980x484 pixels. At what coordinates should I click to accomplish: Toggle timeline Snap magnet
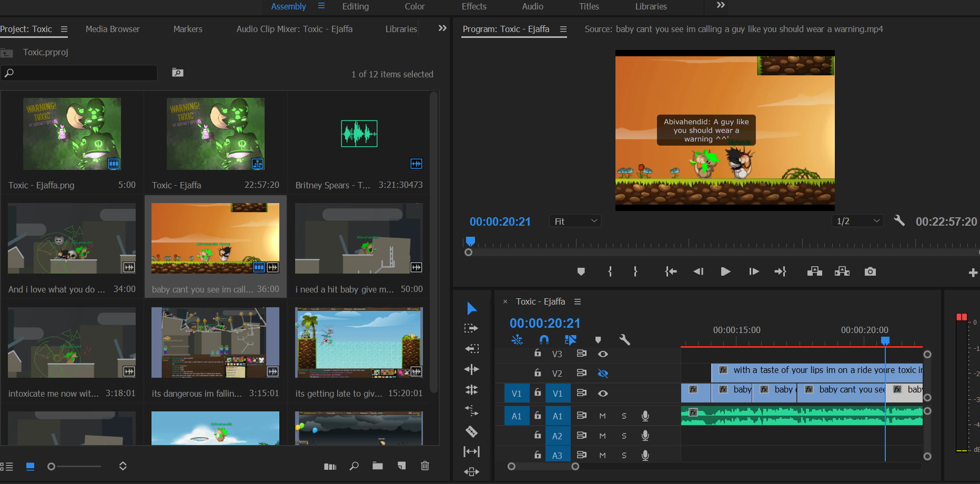[544, 340]
